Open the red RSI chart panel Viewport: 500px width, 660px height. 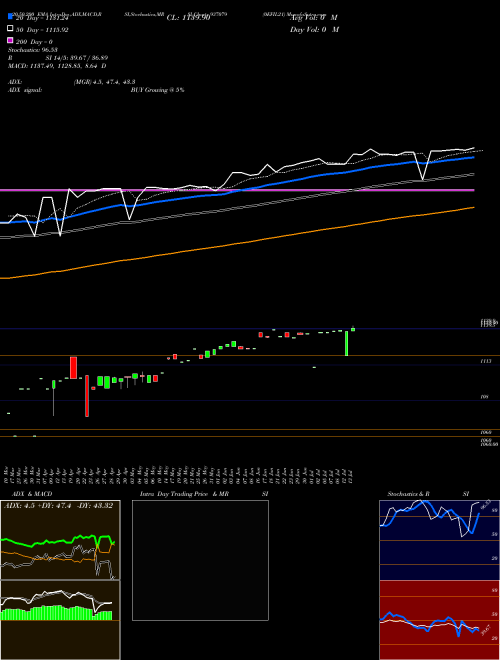(439, 620)
